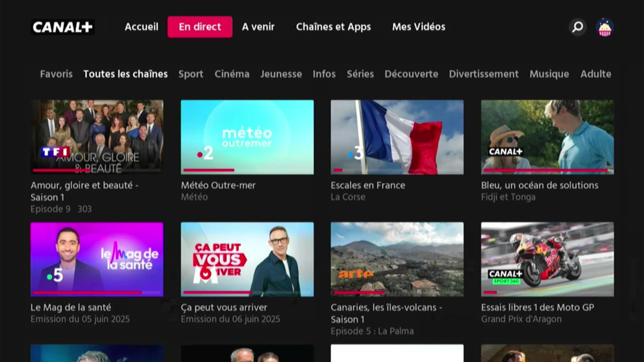Open Chaînes et Apps section
Viewport: 644px width, 362px height.
[x=333, y=27]
